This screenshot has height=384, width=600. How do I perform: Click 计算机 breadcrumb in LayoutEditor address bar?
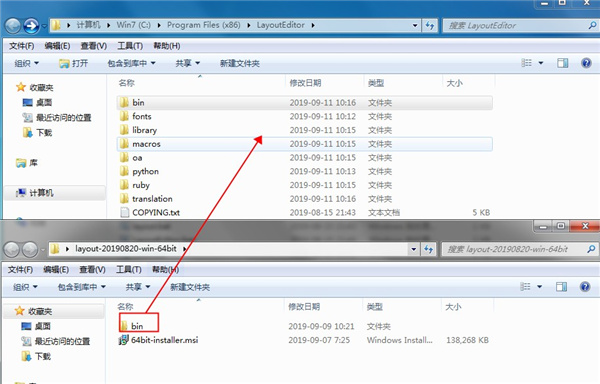tap(88, 25)
